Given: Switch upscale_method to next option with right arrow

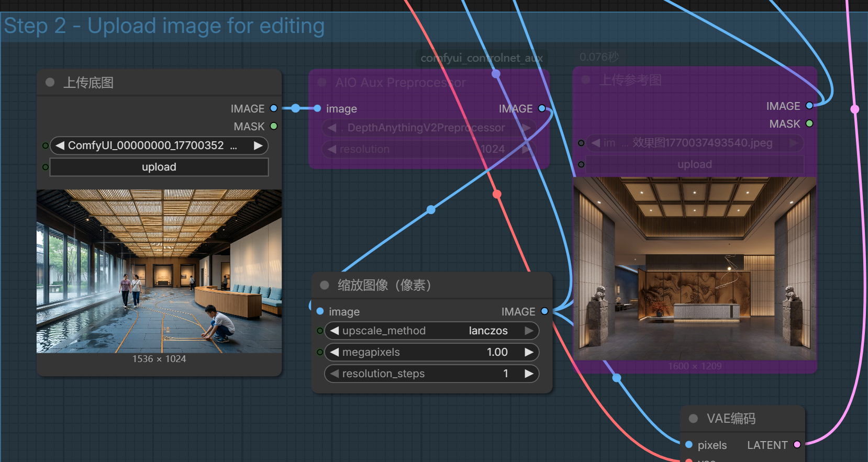Looking at the screenshot, I should 529,331.
